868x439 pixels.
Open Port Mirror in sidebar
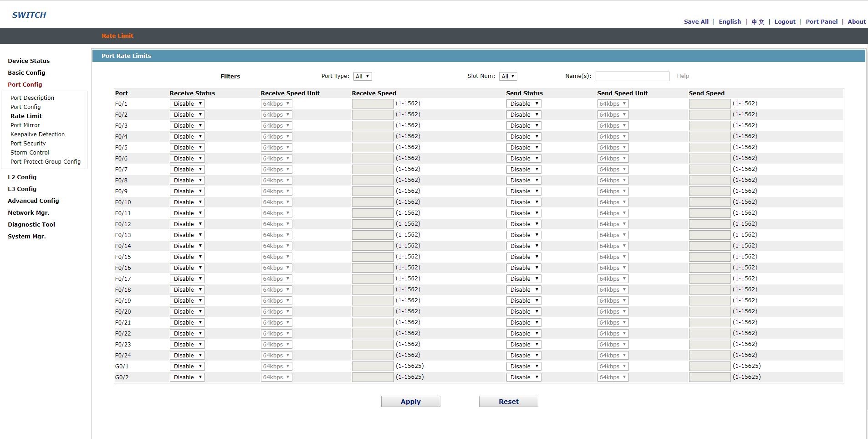point(25,125)
